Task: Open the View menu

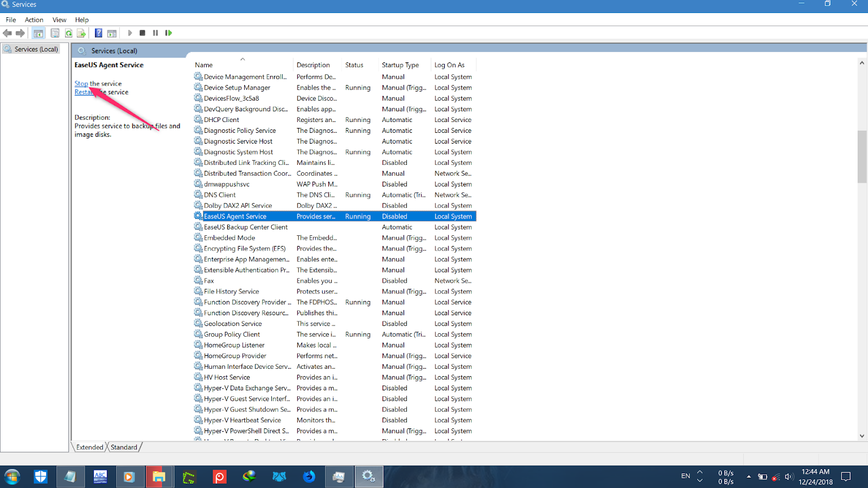Action: pyautogui.click(x=60, y=20)
